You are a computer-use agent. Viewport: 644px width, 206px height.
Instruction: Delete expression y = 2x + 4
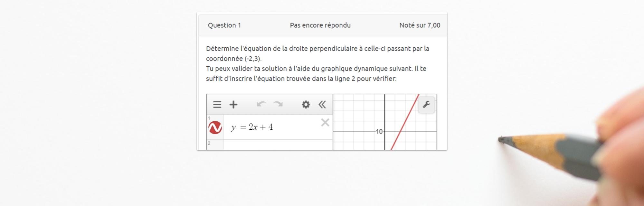click(x=325, y=122)
